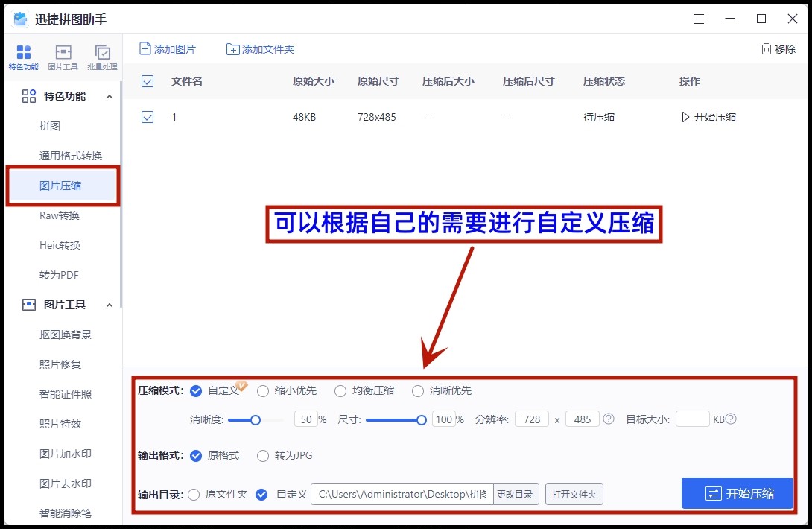This screenshot has height=529, width=812.
Task: Collapse the 特色功能 sidebar section
Action: (x=110, y=96)
